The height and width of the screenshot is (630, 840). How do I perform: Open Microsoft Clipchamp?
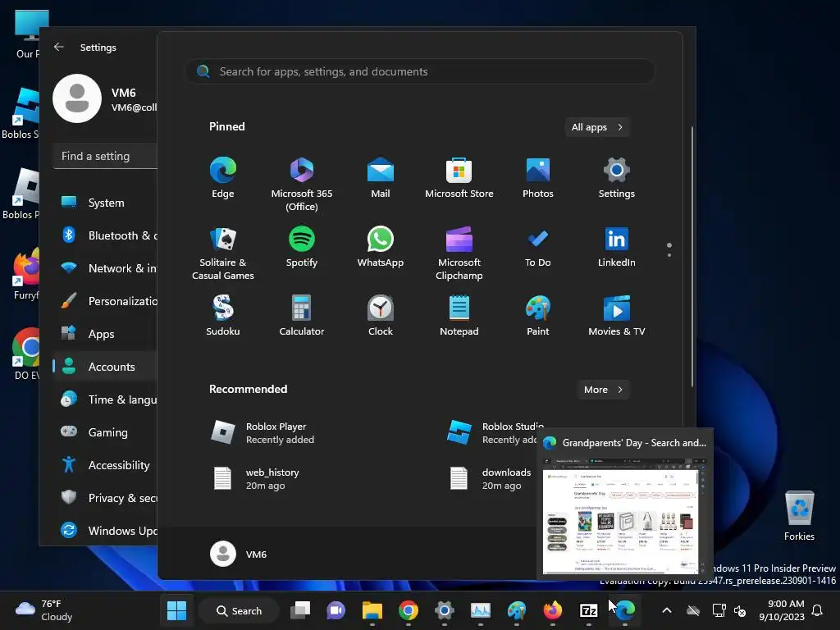pyautogui.click(x=459, y=253)
